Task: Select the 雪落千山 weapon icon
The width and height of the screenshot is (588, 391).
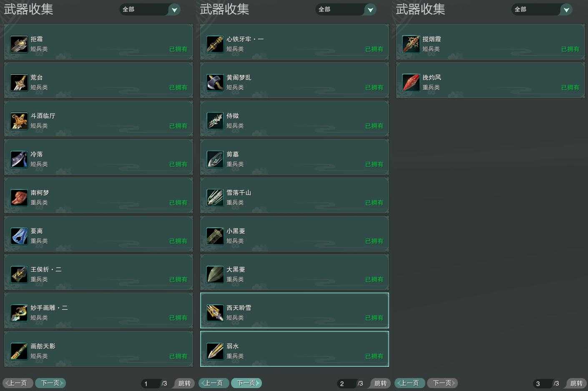Action: [x=215, y=198]
